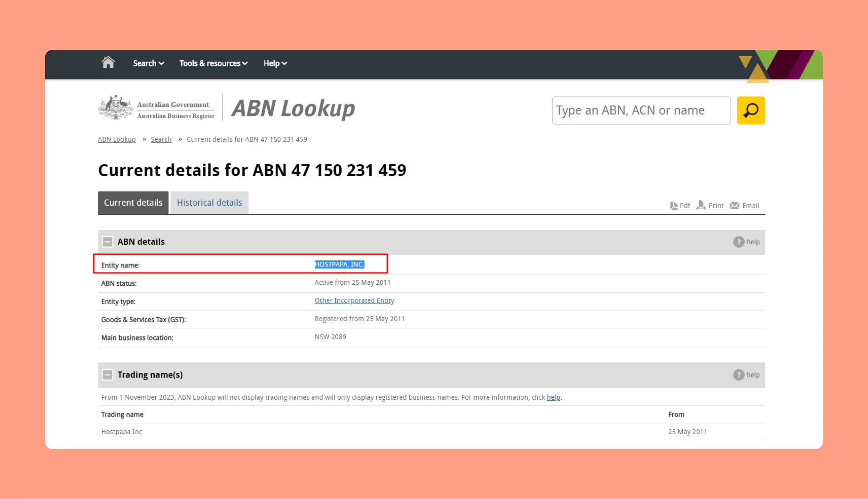Click the Trading name column header

click(x=122, y=415)
